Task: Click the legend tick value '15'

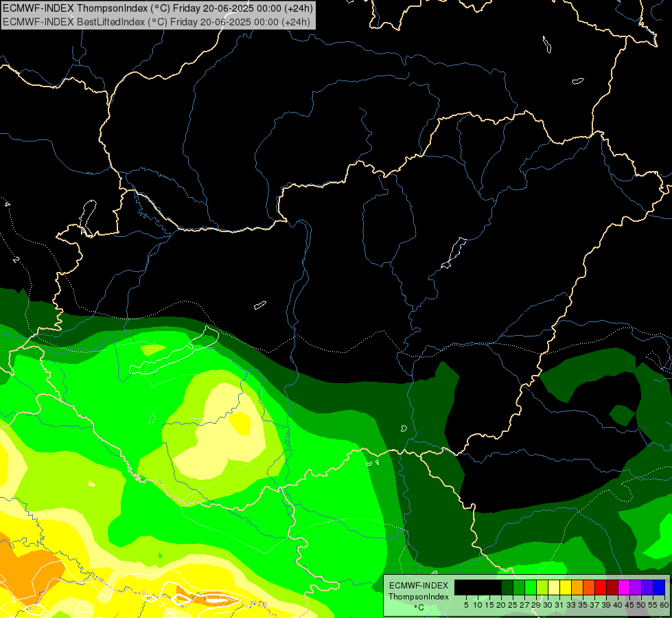Action: [x=490, y=605]
